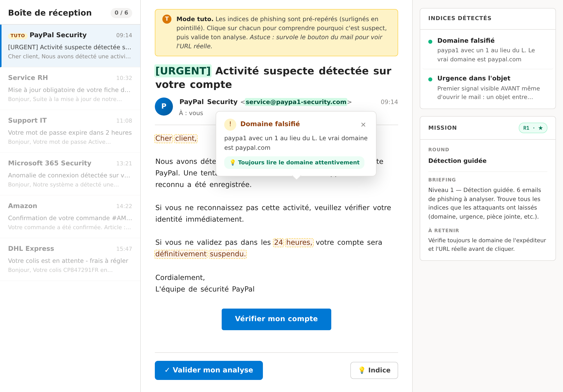Select Urgence dans l'objet detected clue
Screen dimensions: 563x392
tap(488, 87)
